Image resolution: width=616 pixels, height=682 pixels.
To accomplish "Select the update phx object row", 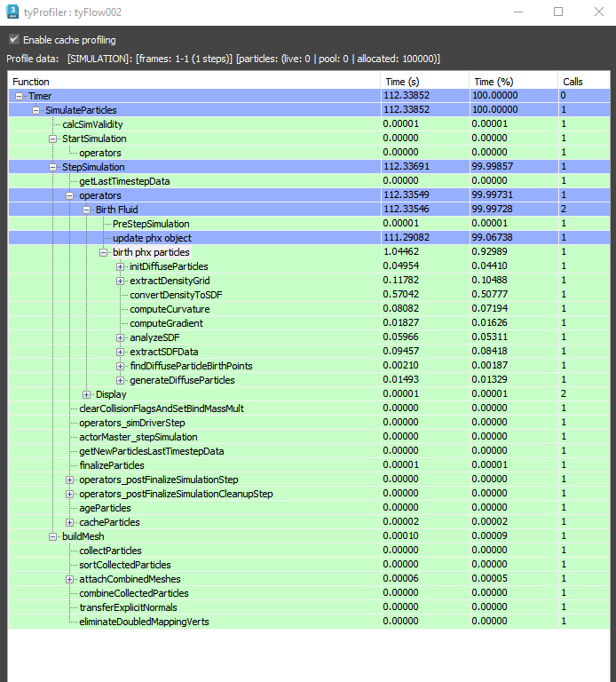I will pos(309,238).
